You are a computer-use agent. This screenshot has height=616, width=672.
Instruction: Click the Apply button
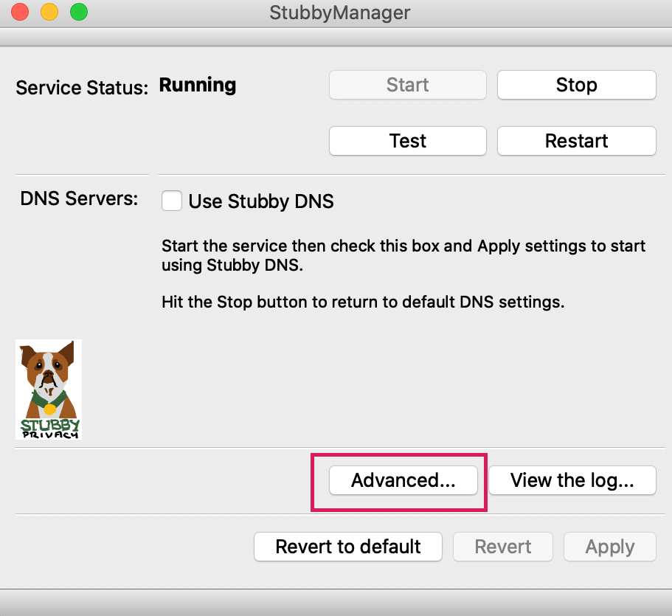610,547
